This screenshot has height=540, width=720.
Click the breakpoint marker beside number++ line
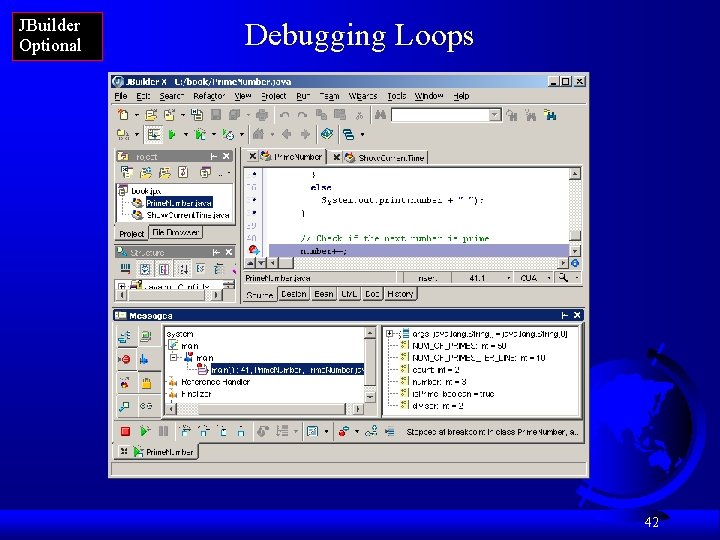[x=253, y=250]
